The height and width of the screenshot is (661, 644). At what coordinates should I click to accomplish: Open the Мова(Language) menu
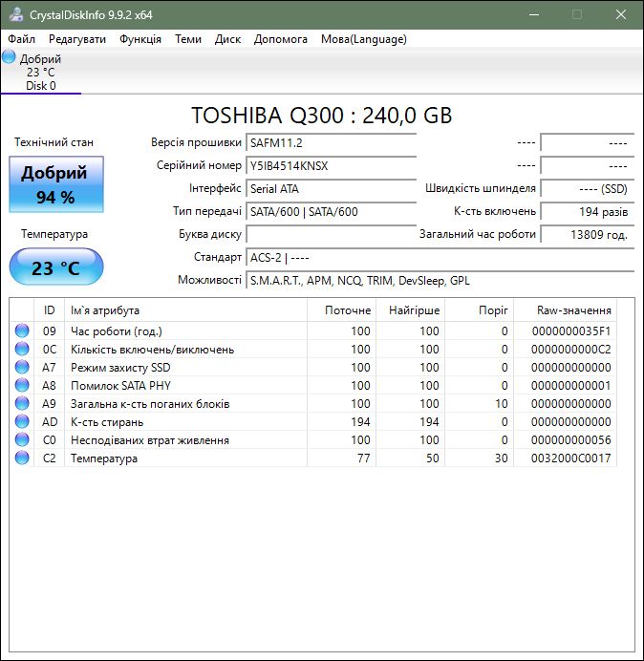click(x=363, y=39)
